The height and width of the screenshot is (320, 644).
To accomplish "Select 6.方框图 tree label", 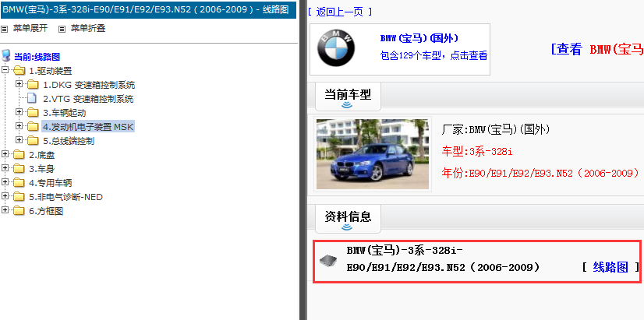I will [46, 211].
